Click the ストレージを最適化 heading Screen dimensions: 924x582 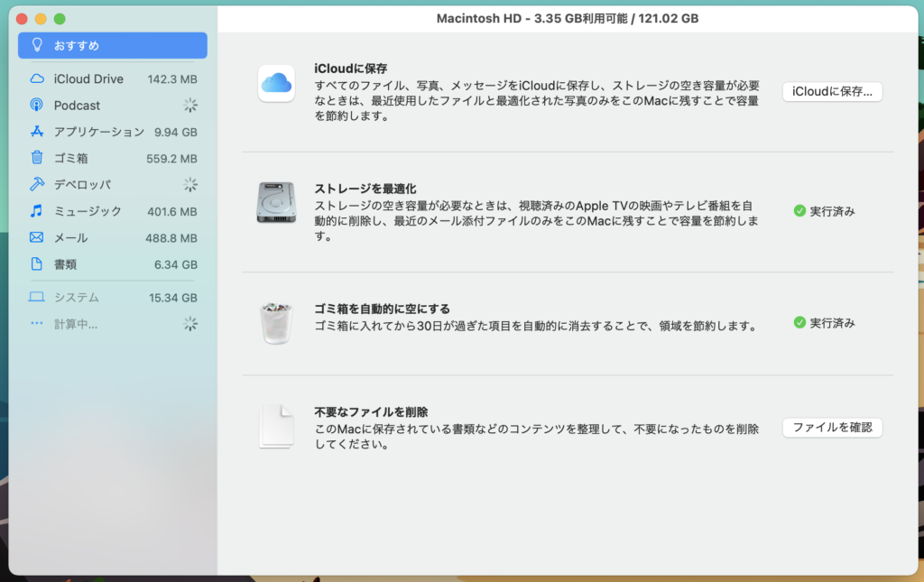(x=365, y=189)
